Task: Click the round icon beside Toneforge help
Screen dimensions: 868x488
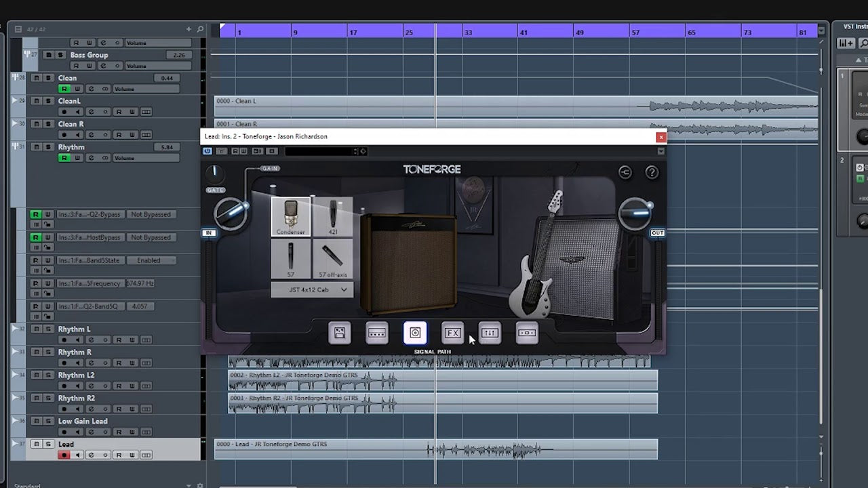Action: [x=625, y=173]
